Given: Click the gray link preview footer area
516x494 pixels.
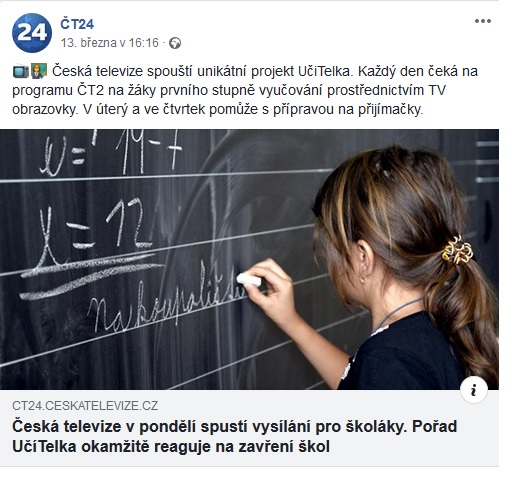Looking at the screenshot, I should (249, 428).
